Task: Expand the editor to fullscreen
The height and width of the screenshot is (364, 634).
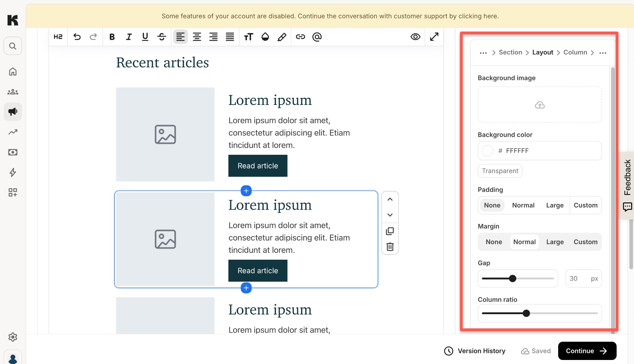Action: pos(434,37)
